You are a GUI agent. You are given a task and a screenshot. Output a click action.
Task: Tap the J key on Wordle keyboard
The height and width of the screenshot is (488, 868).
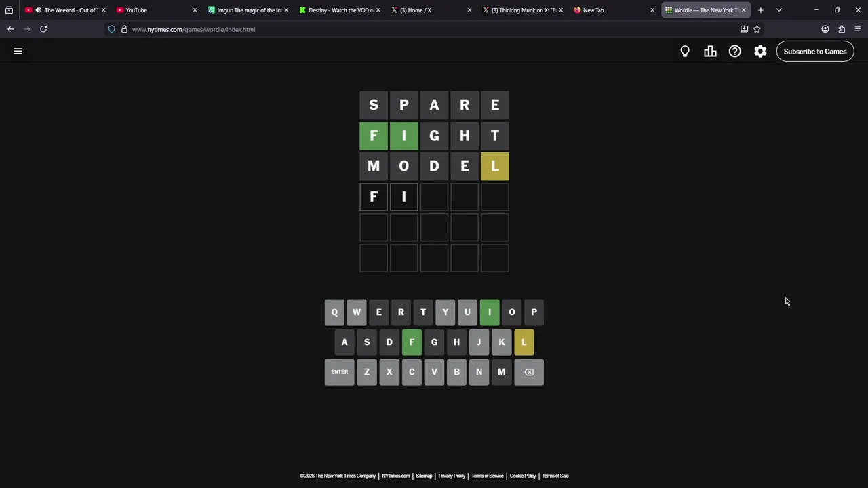(479, 342)
